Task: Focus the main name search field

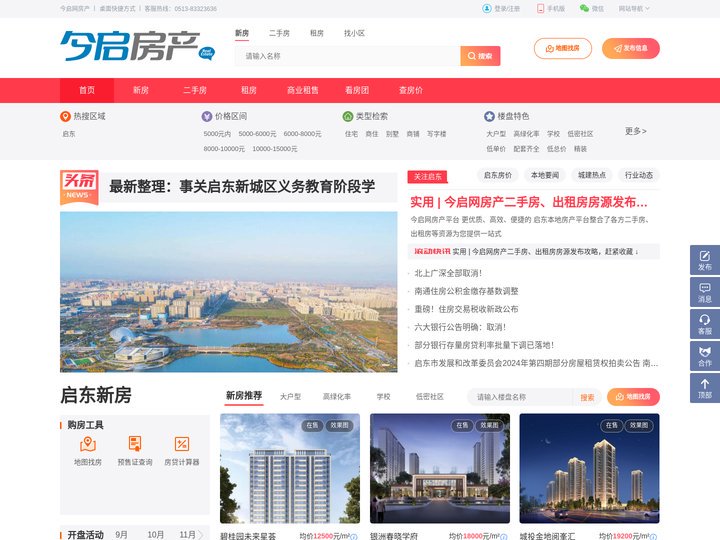Action: (348, 56)
